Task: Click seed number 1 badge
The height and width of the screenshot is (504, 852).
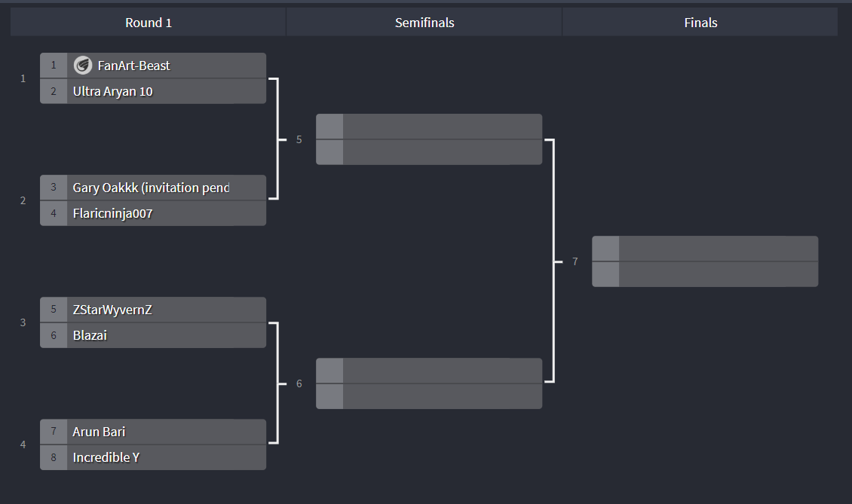Action: pyautogui.click(x=54, y=66)
